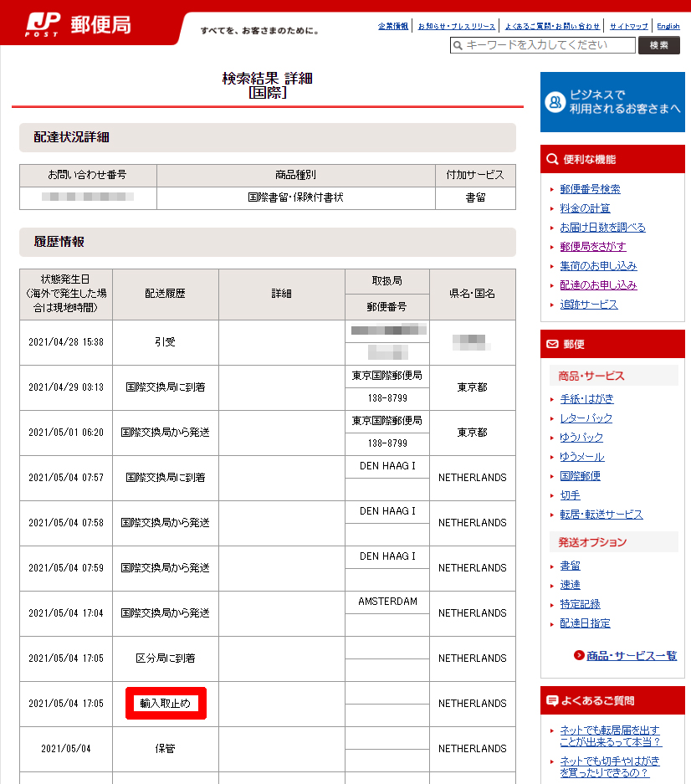Open レターパック link
Image resolution: width=691 pixels, height=784 pixels.
(586, 418)
